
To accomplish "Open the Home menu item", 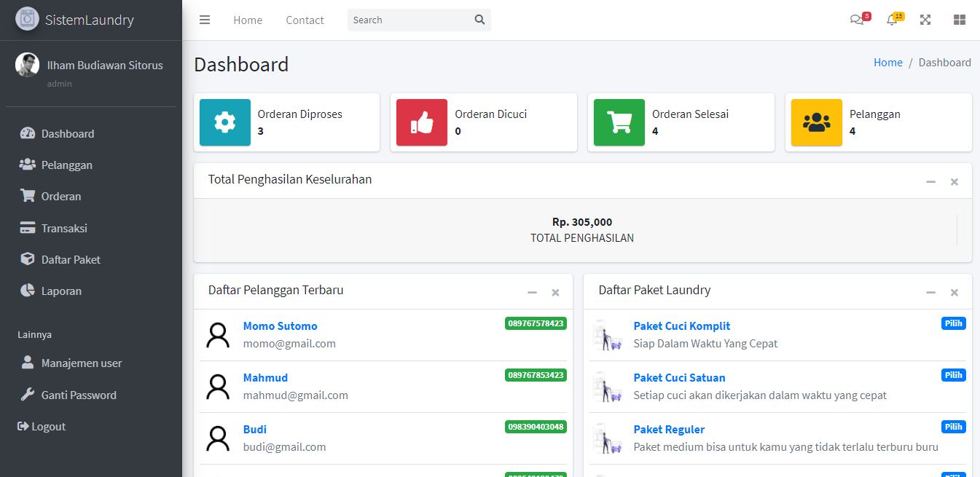I will point(248,20).
